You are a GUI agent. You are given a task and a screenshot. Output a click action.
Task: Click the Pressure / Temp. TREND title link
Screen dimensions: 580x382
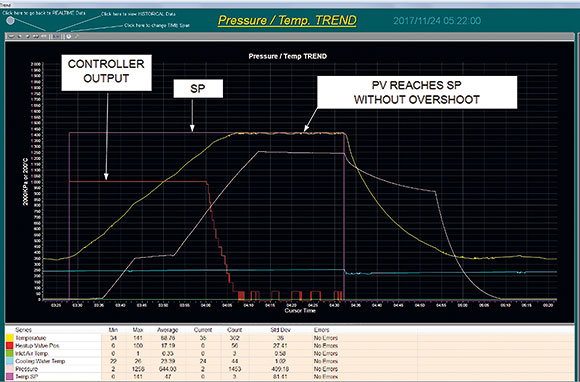coord(287,20)
